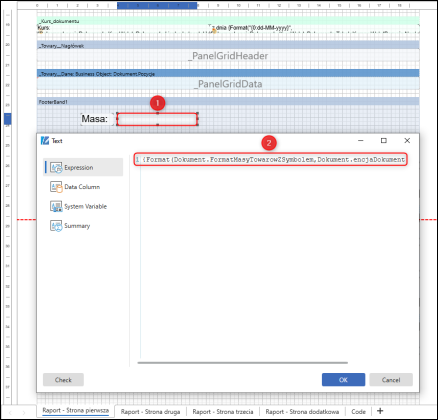This screenshot has height=420, width=438.
Task: Click into the expression editor line
Action: click(270, 160)
